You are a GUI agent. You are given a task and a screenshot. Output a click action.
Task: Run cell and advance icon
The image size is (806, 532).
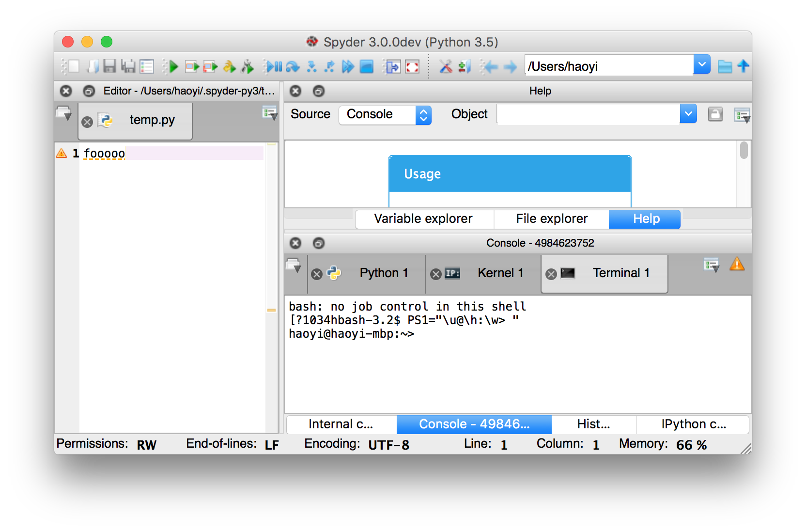tap(210, 66)
